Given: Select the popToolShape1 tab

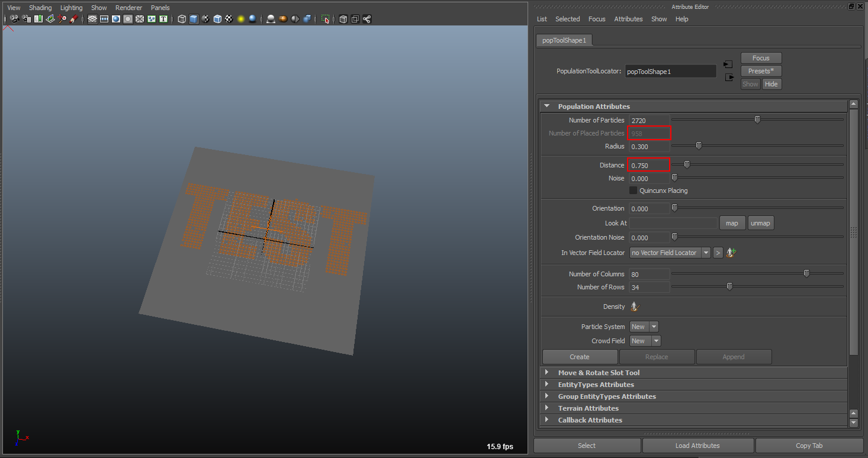Looking at the screenshot, I should pyautogui.click(x=564, y=40).
